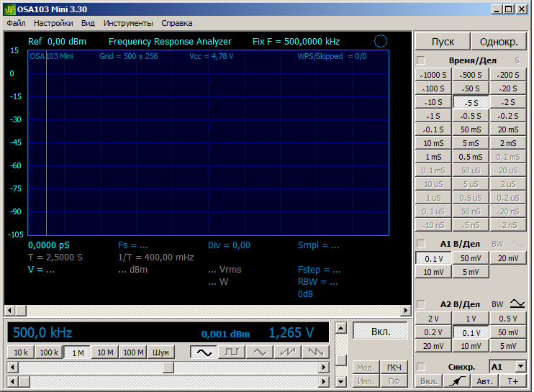534x392 pixels.
Task: Click the 0,001 dBm level readout
Action: point(225,334)
